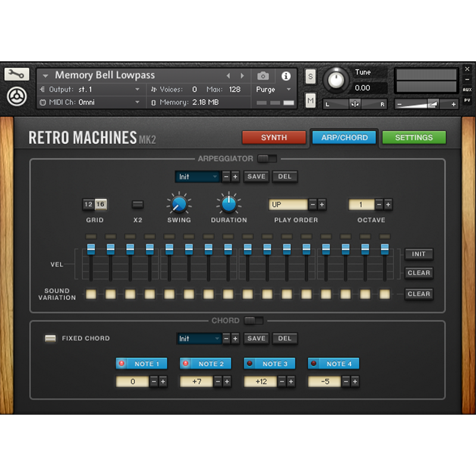This screenshot has width=476, height=476.
Task: Increase Octave value with plus
Action: coord(388,205)
